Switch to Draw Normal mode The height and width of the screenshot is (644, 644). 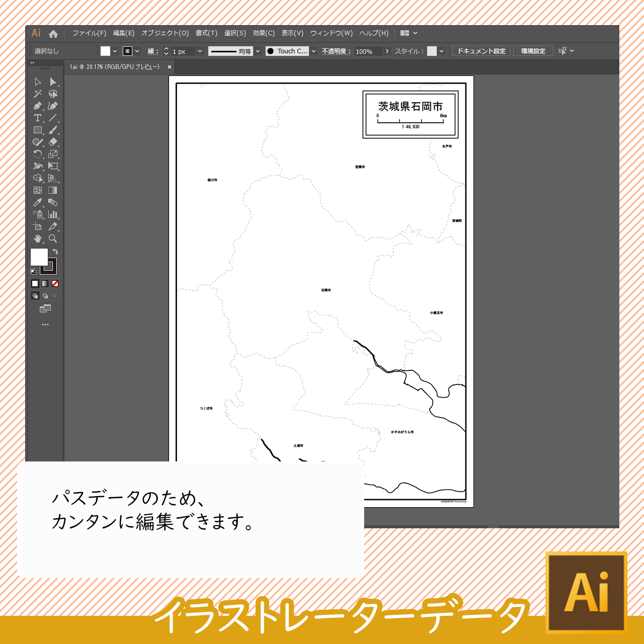tap(35, 296)
